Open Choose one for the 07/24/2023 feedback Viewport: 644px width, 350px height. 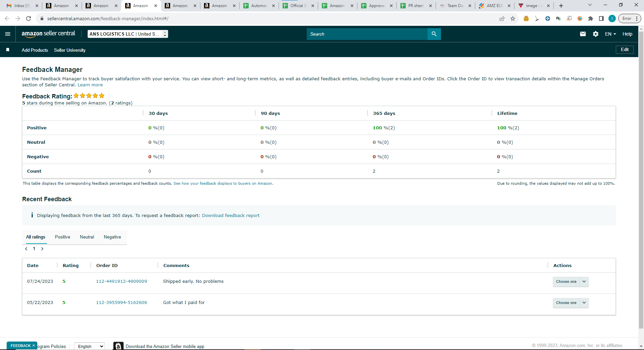coord(571,281)
